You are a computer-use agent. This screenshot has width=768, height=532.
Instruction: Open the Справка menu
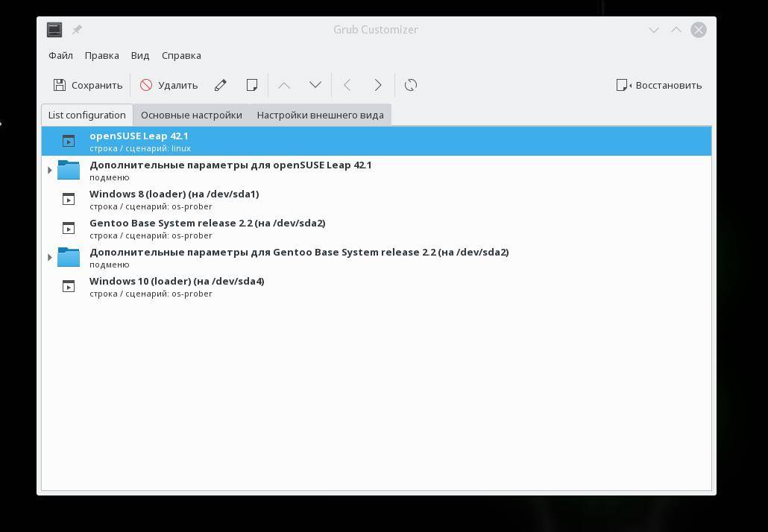(181, 55)
